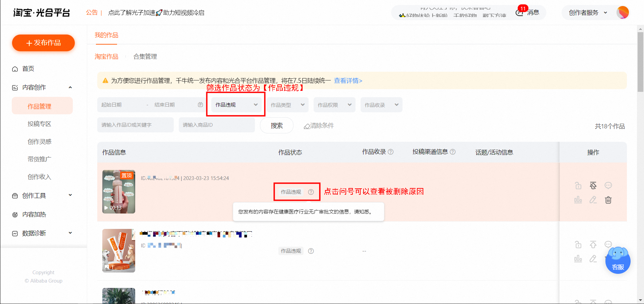Click the scrollbar down arrow at bottom right
This screenshot has width=644, height=304.
pos(640,300)
